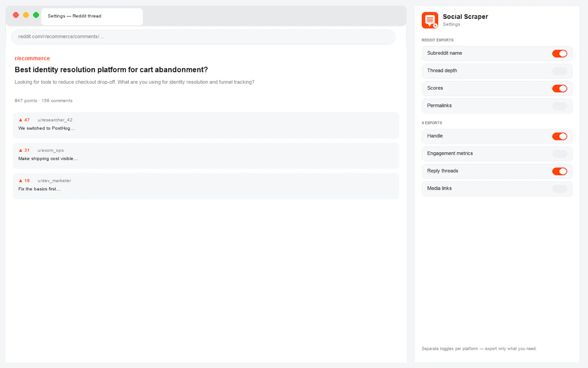Turn off the Scores toggle
588x368 pixels.
559,89
